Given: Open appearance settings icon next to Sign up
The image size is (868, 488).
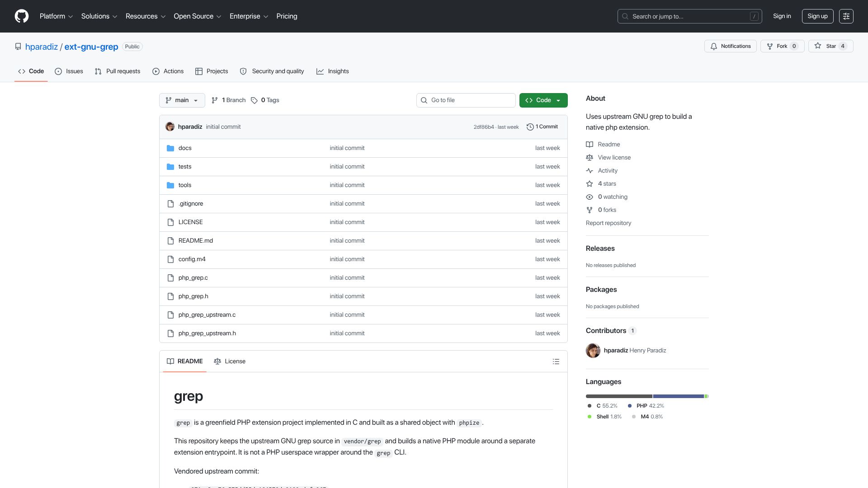Looking at the screenshot, I should click(846, 16).
